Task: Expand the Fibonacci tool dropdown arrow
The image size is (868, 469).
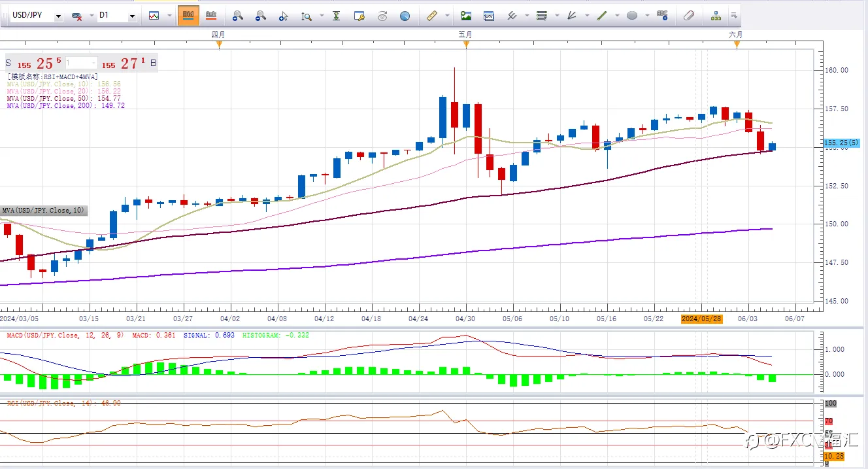Action: (x=556, y=16)
